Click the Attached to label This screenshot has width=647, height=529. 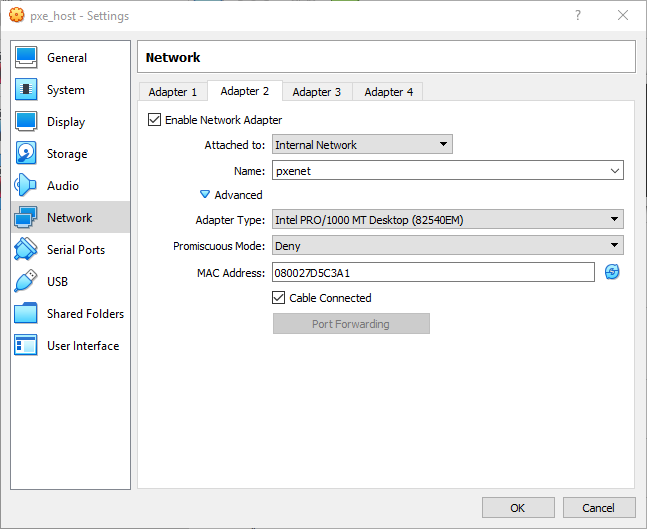(235, 145)
